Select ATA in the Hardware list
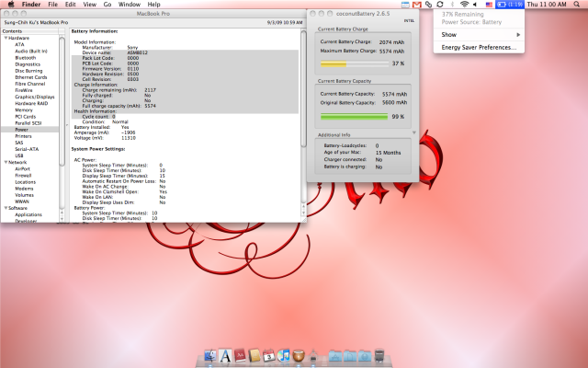 [x=19, y=44]
